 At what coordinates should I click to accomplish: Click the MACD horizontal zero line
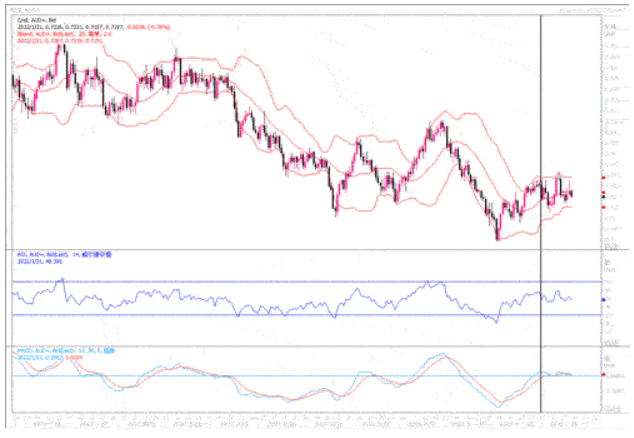[x=300, y=376]
